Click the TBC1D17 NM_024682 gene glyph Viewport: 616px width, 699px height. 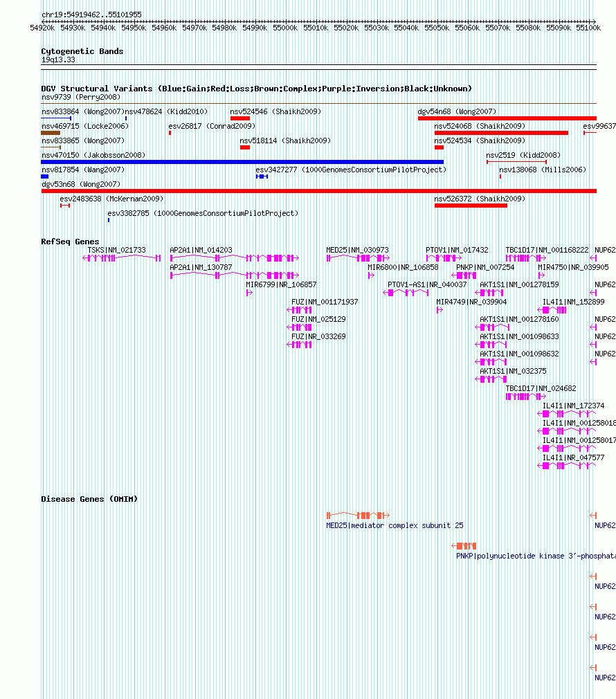526,397
